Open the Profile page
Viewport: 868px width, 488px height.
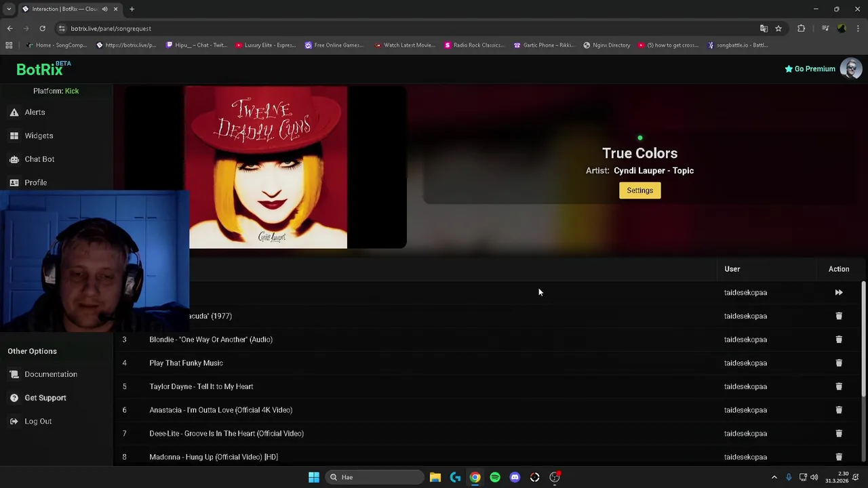35,182
